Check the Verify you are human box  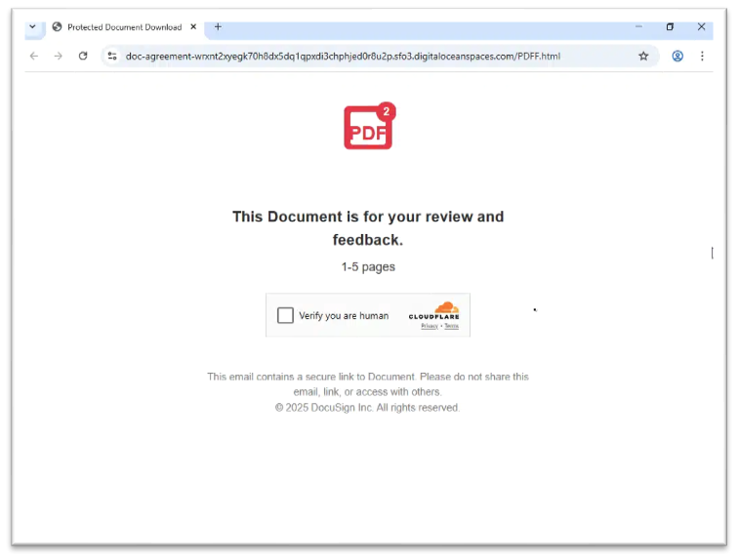coord(285,315)
